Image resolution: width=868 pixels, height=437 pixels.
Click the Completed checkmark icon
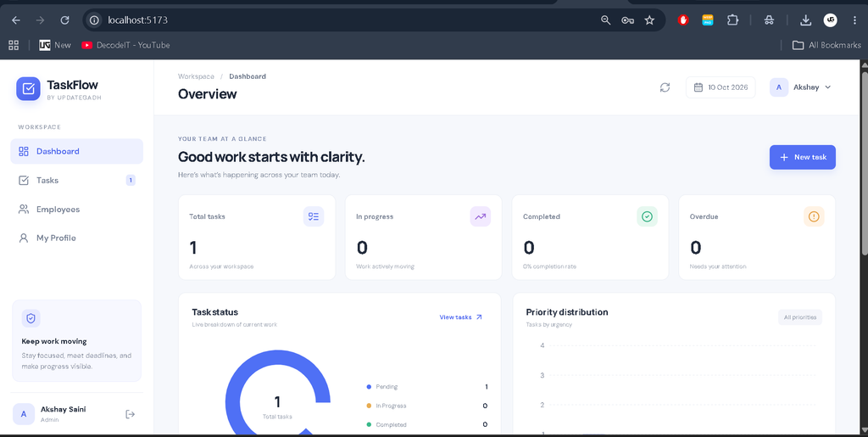click(647, 216)
